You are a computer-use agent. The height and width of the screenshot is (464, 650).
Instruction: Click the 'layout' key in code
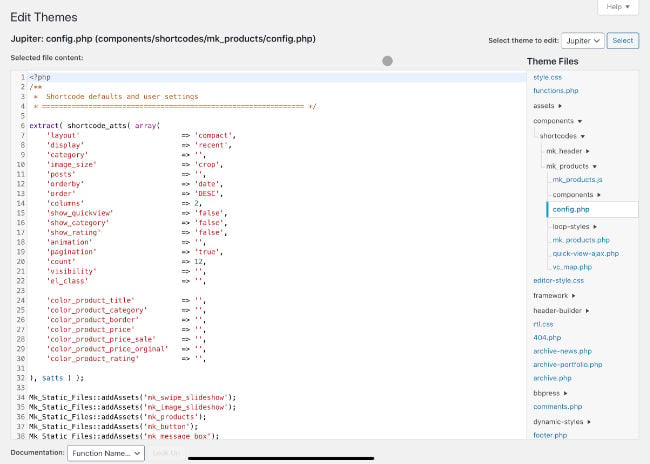pos(63,135)
